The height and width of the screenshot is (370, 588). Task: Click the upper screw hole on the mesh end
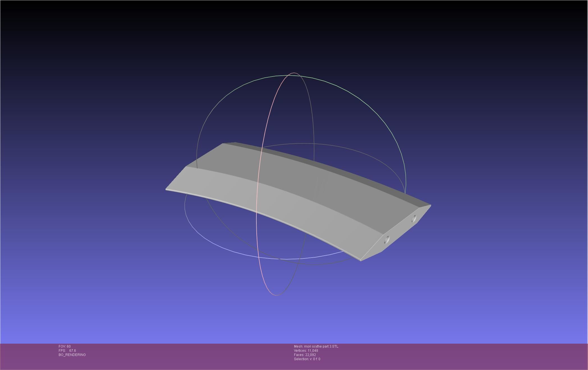414,219
